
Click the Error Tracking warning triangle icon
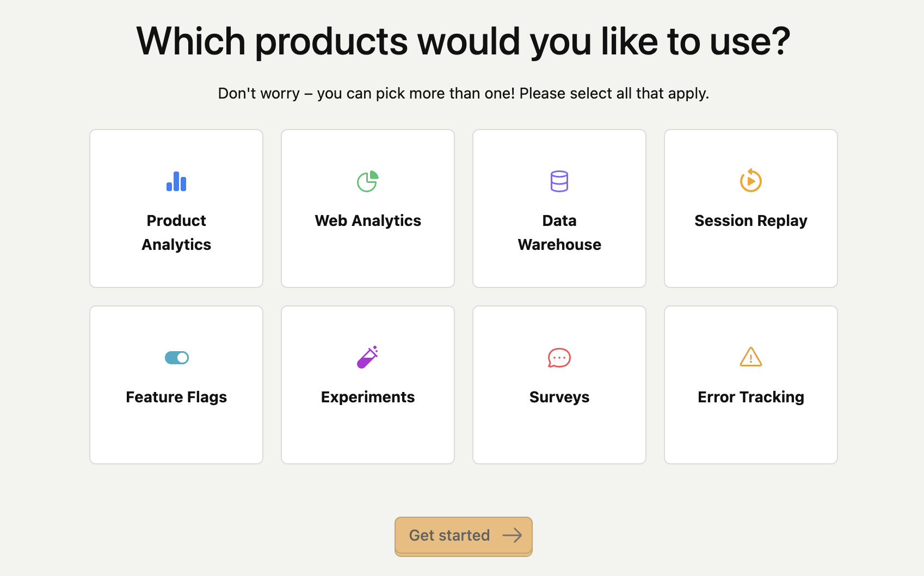pyautogui.click(x=751, y=358)
